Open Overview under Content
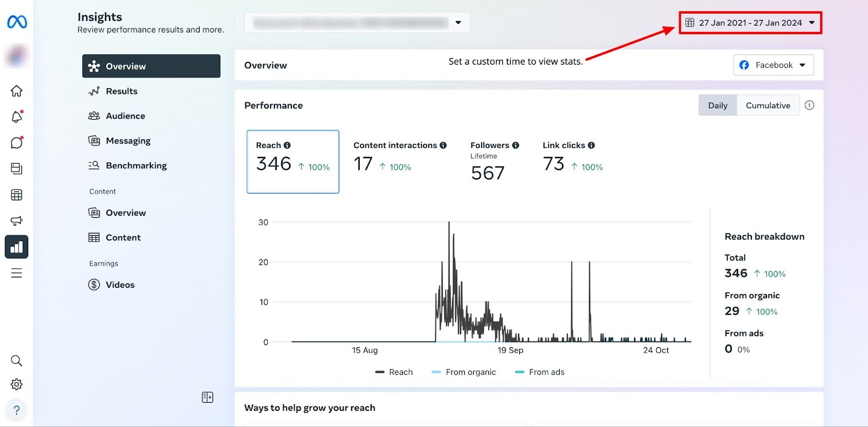This screenshot has width=868, height=427. (151, 212)
